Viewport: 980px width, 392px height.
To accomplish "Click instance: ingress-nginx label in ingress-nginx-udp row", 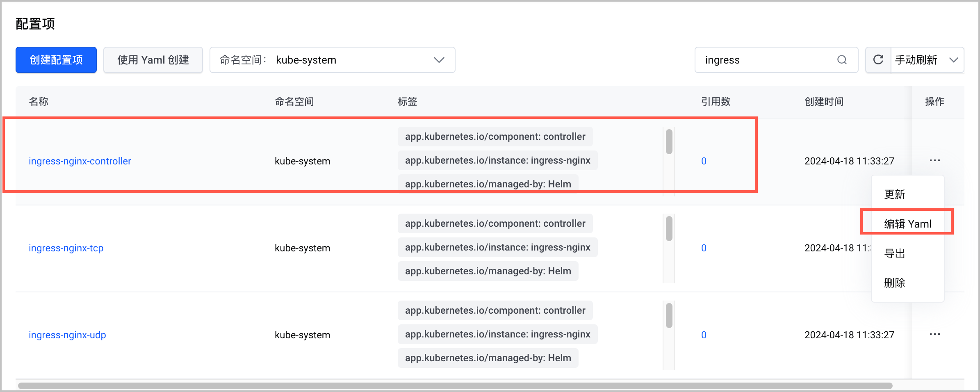I will click(x=498, y=334).
